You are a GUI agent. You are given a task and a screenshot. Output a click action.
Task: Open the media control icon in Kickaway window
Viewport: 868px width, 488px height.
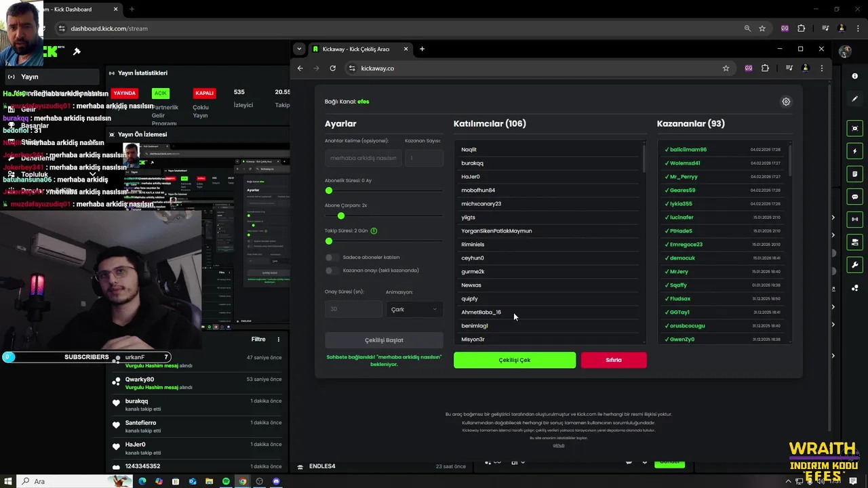(x=789, y=68)
